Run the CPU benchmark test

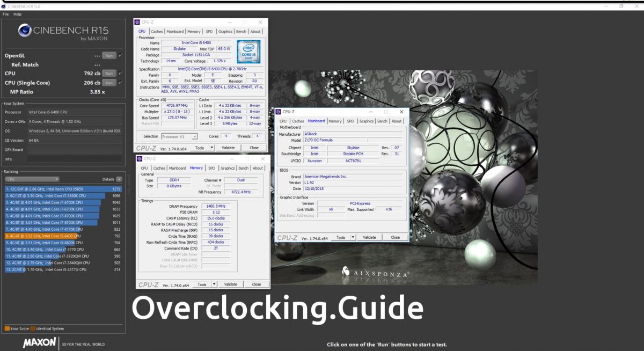(x=109, y=74)
